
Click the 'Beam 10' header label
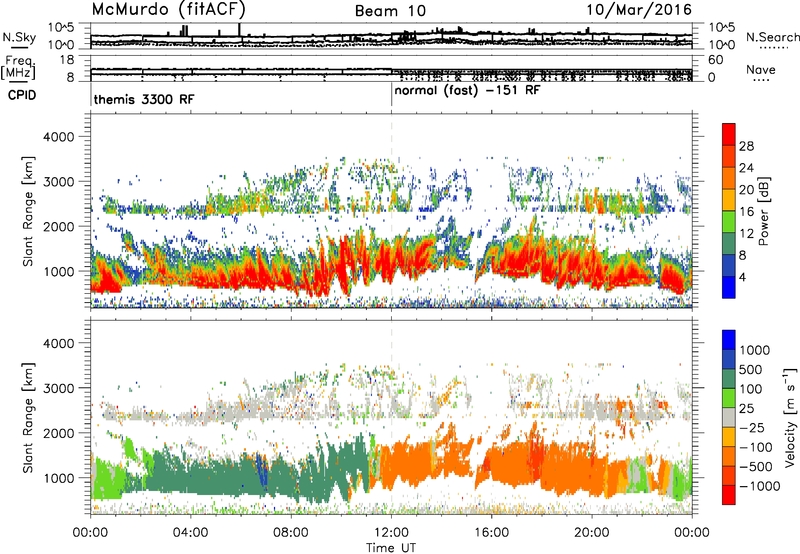tap(391, 11)
